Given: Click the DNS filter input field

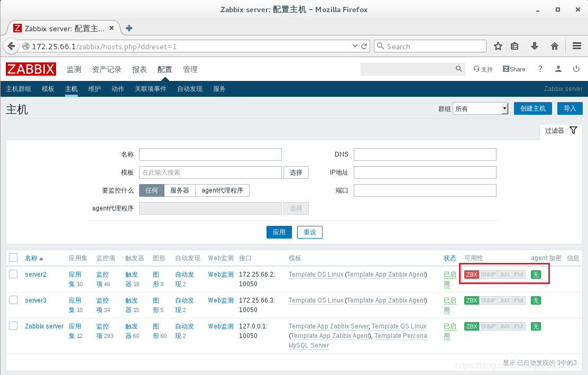Looking at the screenshot, I should 425,154.
